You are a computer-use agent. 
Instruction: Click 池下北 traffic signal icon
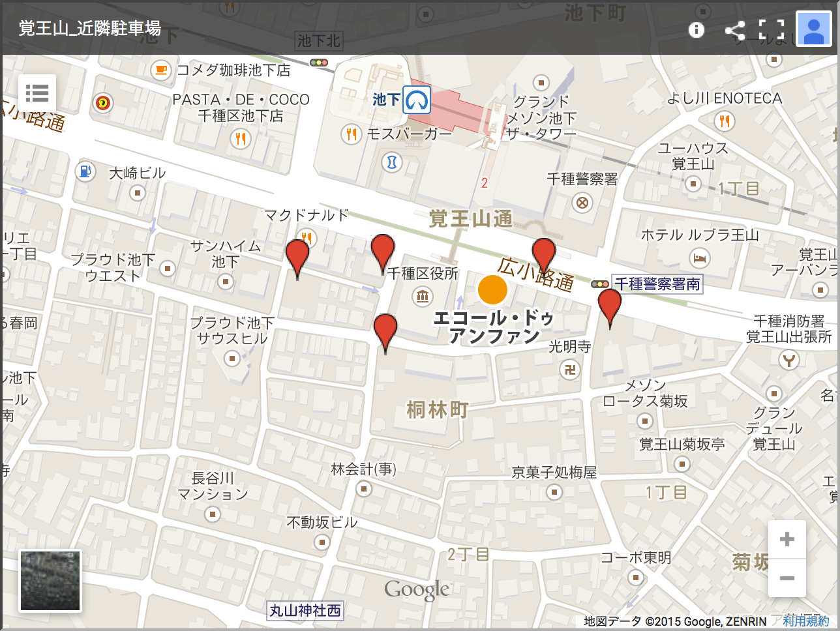click(x=319, y=63)
